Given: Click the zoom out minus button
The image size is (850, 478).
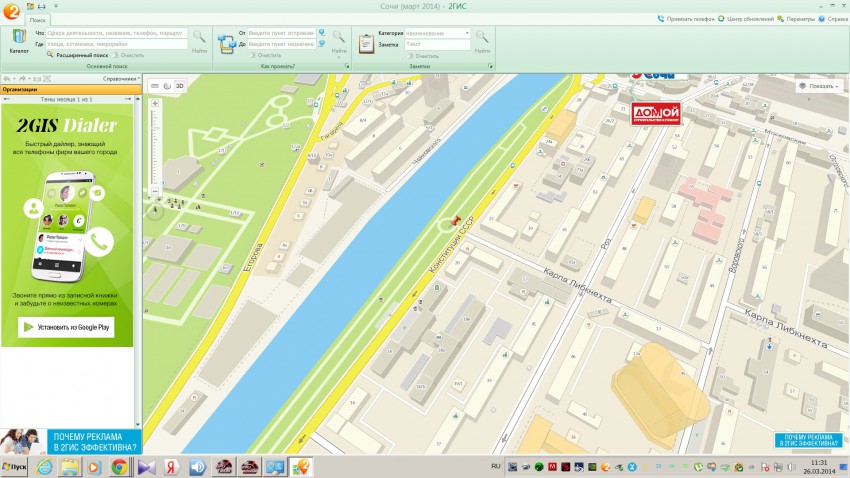Looking at the screenshot, I should 154,188.
